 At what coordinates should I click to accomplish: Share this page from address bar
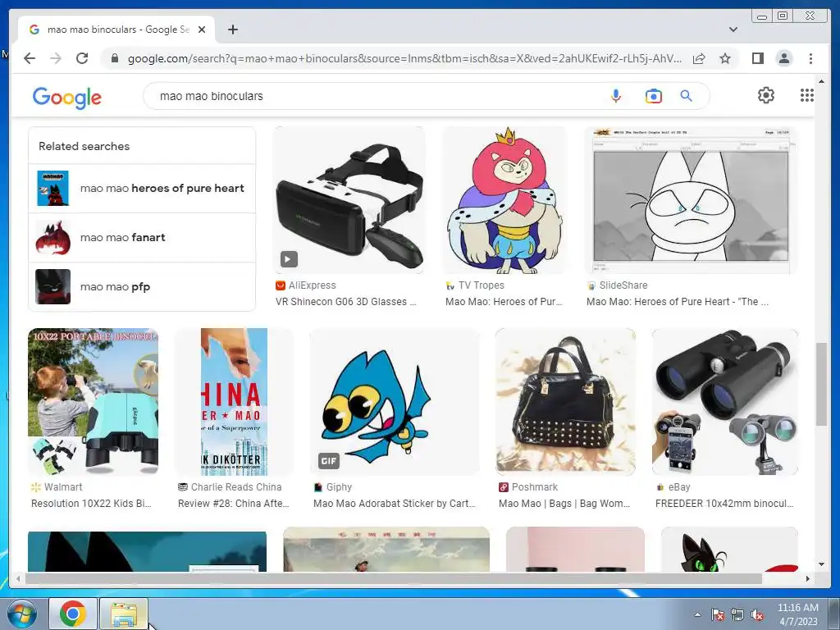point(699,58)
